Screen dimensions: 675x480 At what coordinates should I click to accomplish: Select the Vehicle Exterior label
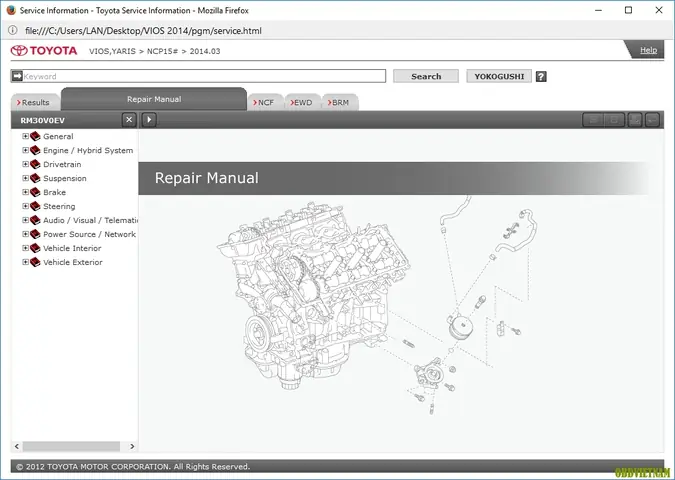[x=73, y=262]
